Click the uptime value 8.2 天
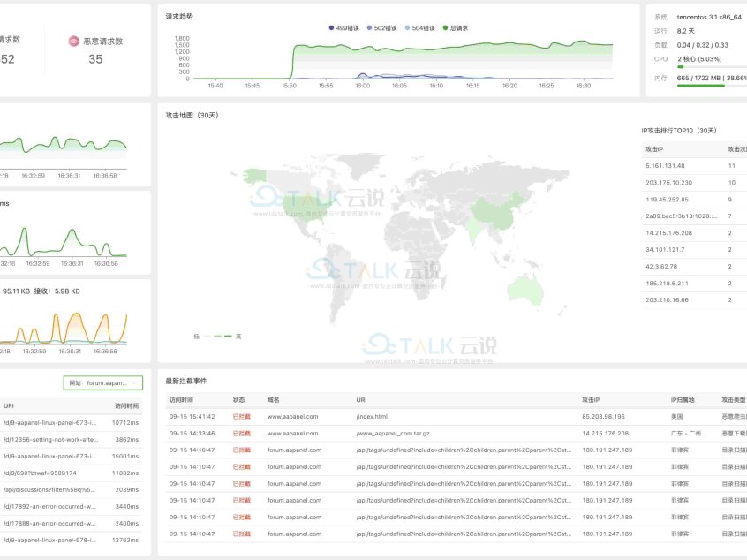 coord(685,31)
